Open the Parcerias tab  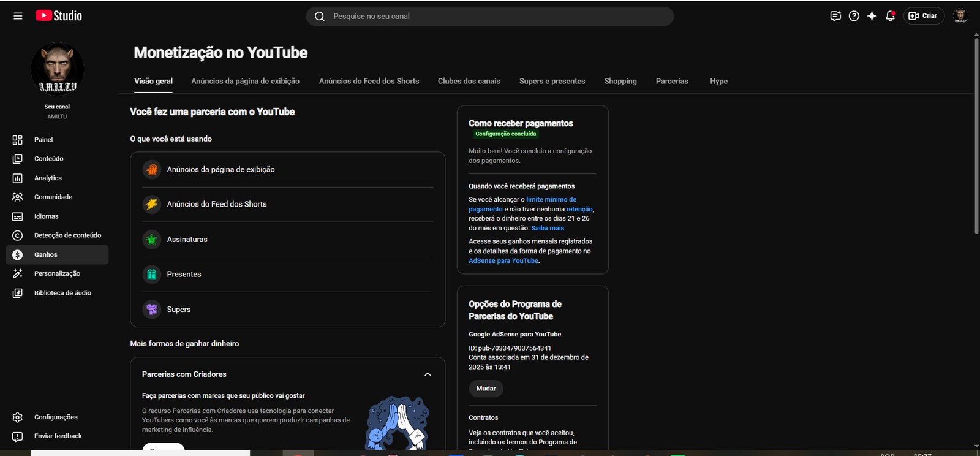tap(672, 82)
